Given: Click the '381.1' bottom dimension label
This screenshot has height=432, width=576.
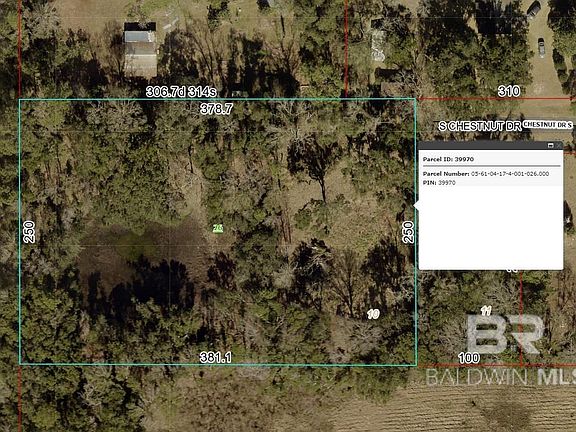Looking at the screenshot, I should [x=216, y=357].
